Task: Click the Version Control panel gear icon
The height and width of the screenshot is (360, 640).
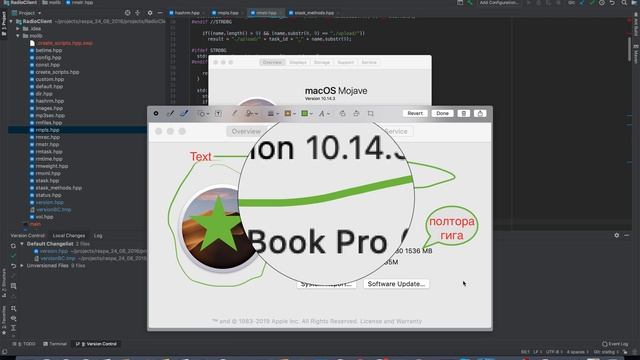Action: coord(617,236)
